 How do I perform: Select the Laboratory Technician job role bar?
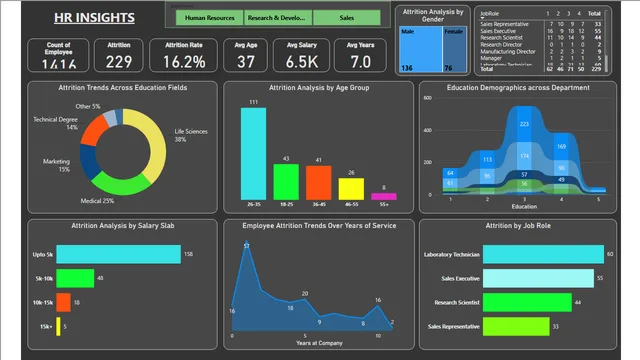coord(543,254)
